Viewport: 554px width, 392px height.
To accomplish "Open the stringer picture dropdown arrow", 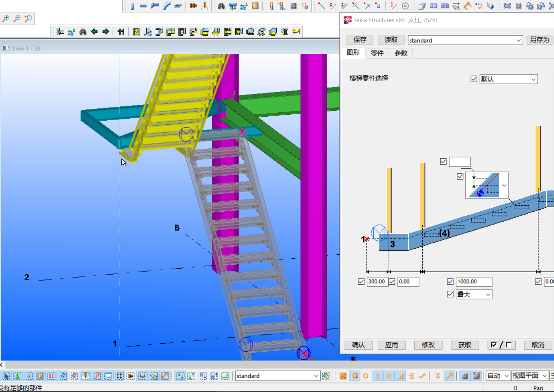I will click(x=504, y=185).
